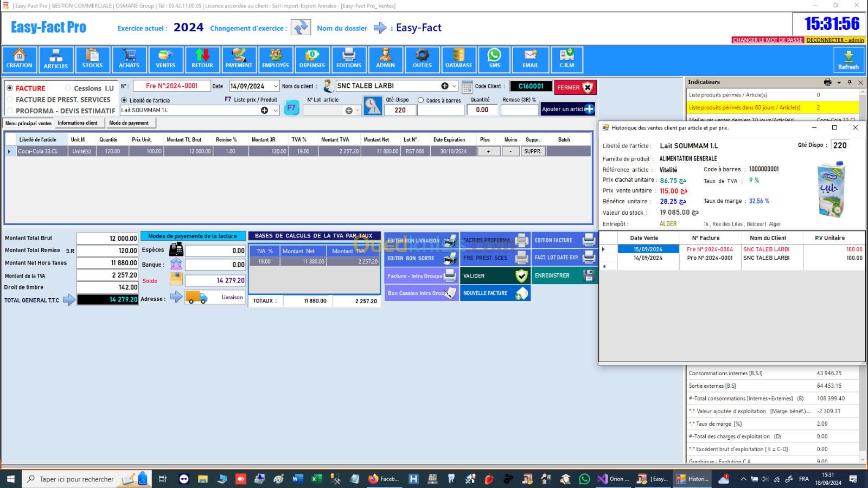The height and width of the screenshot is (488, 868).
Task: Open the Nom du client dropdown
Action: [x=455, y=86]
